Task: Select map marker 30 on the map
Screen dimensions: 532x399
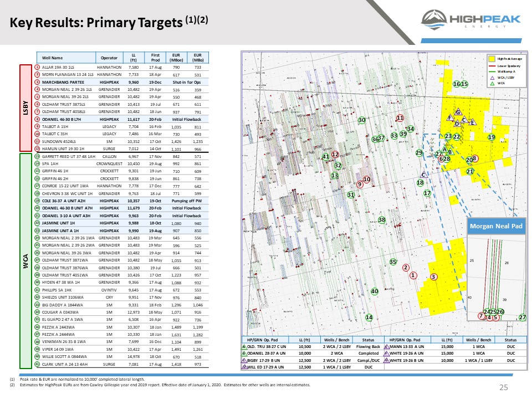Action: [362, 120]
